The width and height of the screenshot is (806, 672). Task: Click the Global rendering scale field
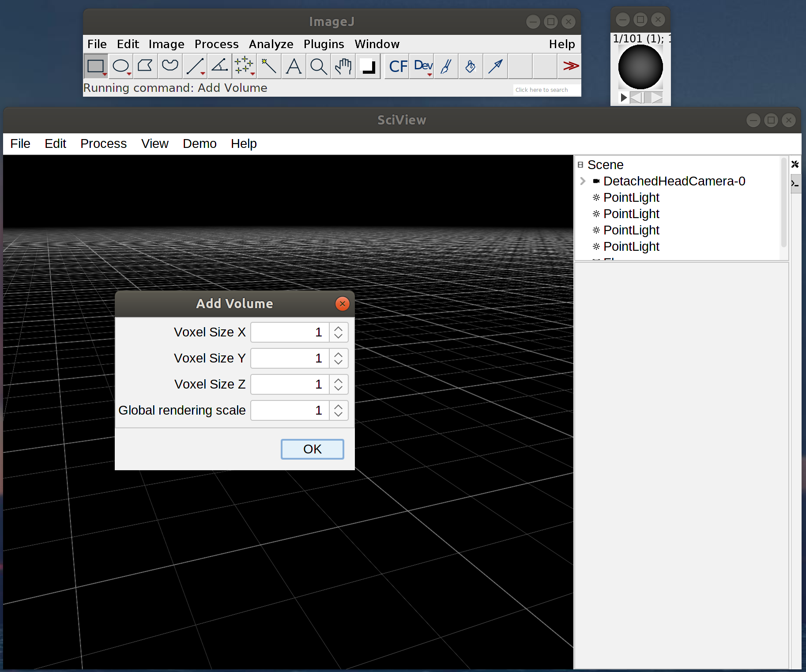[x=290, y=410]
